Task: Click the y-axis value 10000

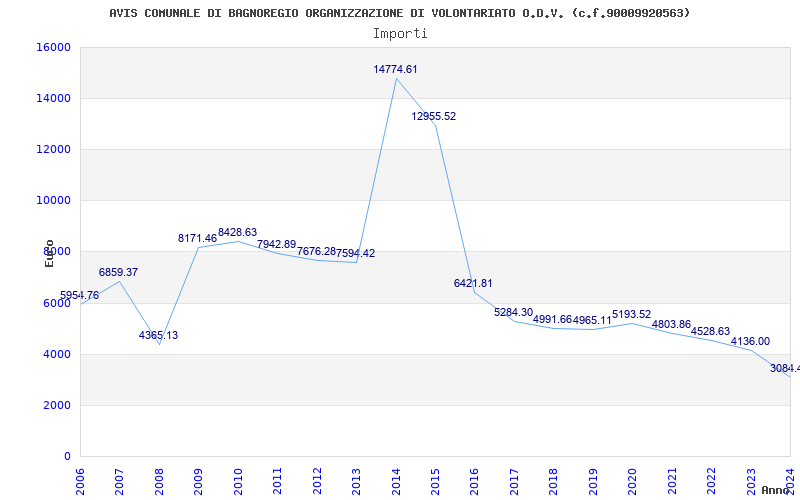Action: tap(53, 201)
